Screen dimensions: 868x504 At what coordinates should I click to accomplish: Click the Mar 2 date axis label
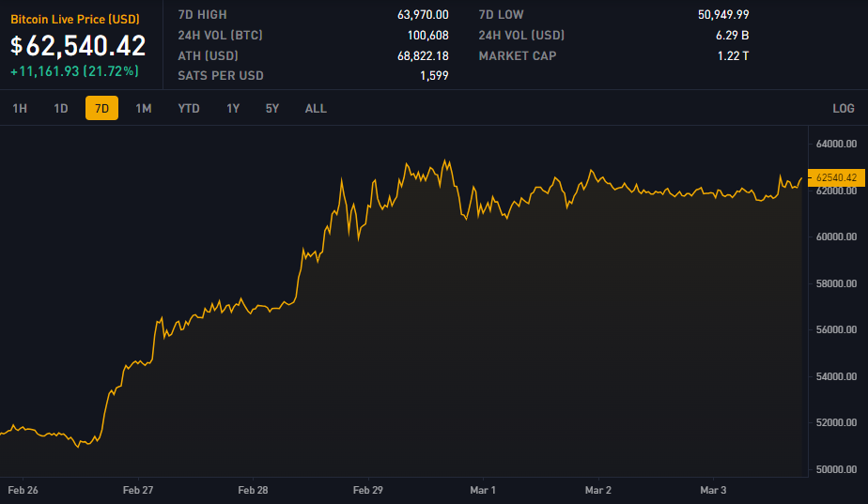[x=598, y=490]
